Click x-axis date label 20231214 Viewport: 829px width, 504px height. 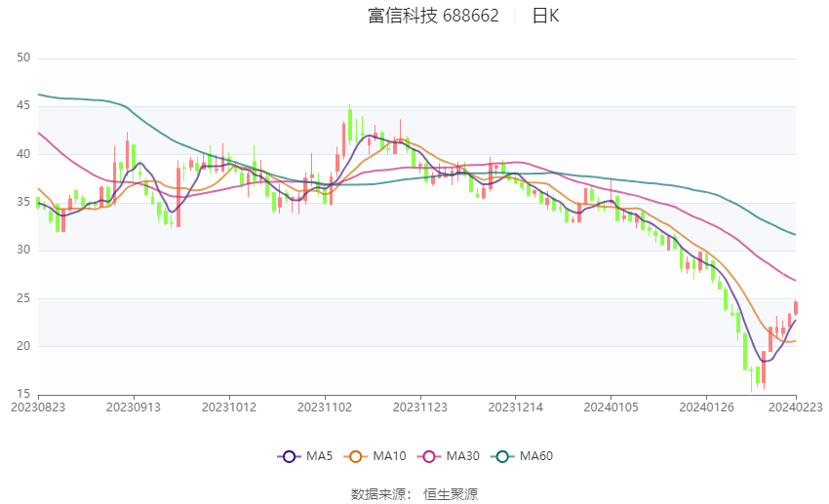point(516,407)
